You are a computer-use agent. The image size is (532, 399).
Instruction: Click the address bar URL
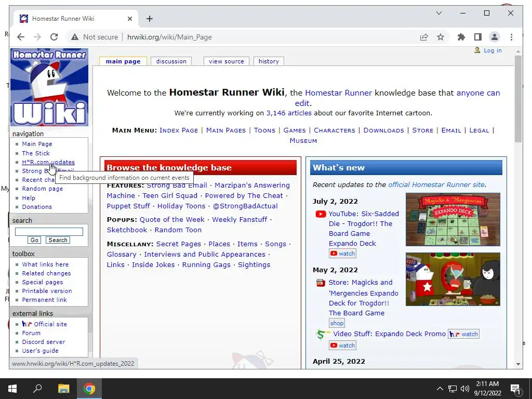point(169,37)
